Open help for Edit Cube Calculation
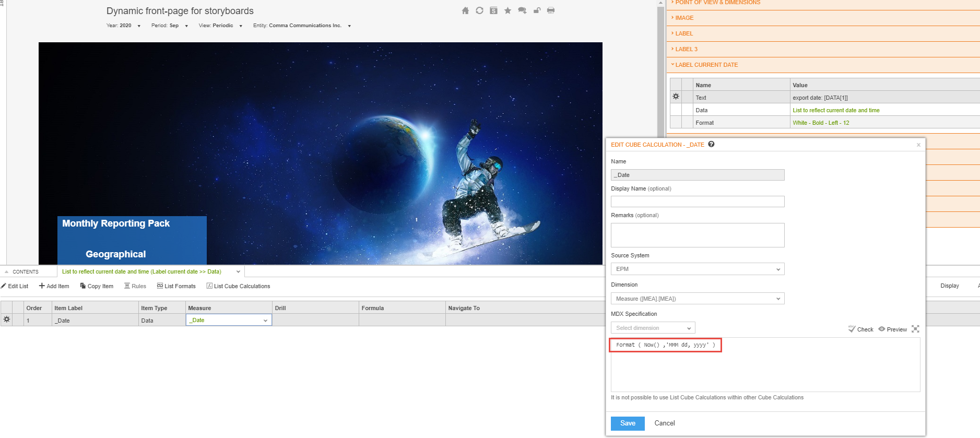The width and height of the screenshot is (980, 438). [x=711, y=144]
